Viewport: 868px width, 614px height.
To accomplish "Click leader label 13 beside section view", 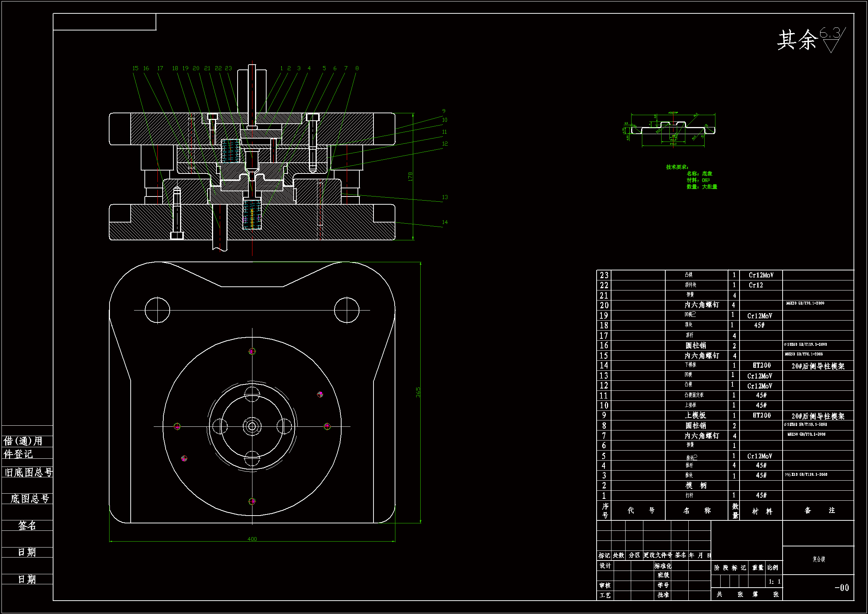I will click(445, 197).
